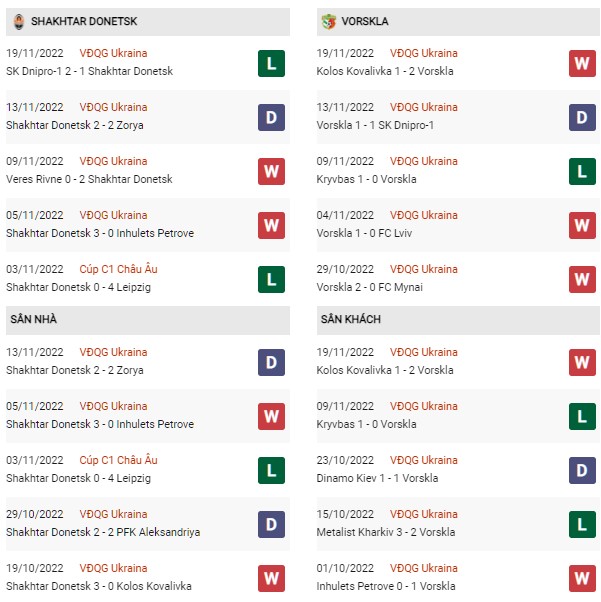Open the Cúp C1 Châu Âu link in top list

(118, 269)
